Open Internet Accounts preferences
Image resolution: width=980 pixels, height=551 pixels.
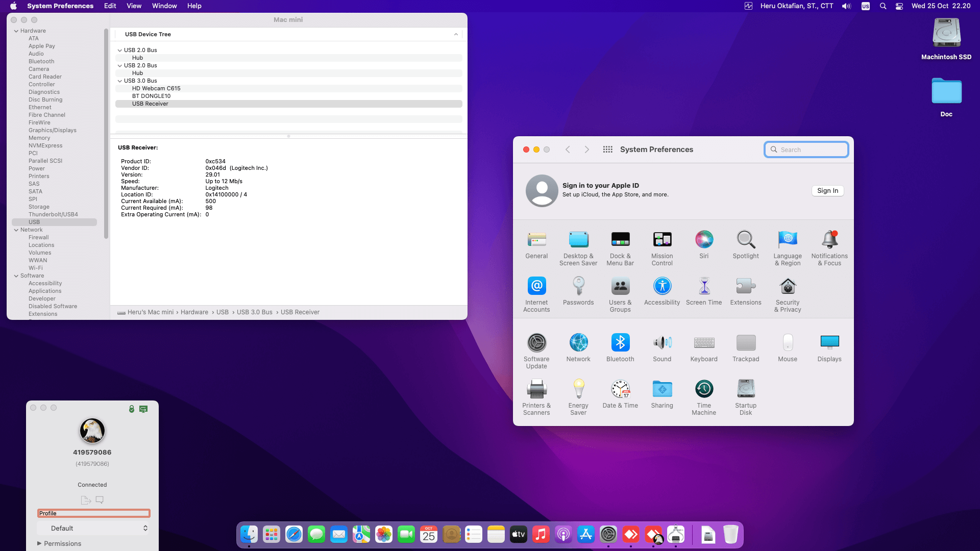click(x=536, y=295)
